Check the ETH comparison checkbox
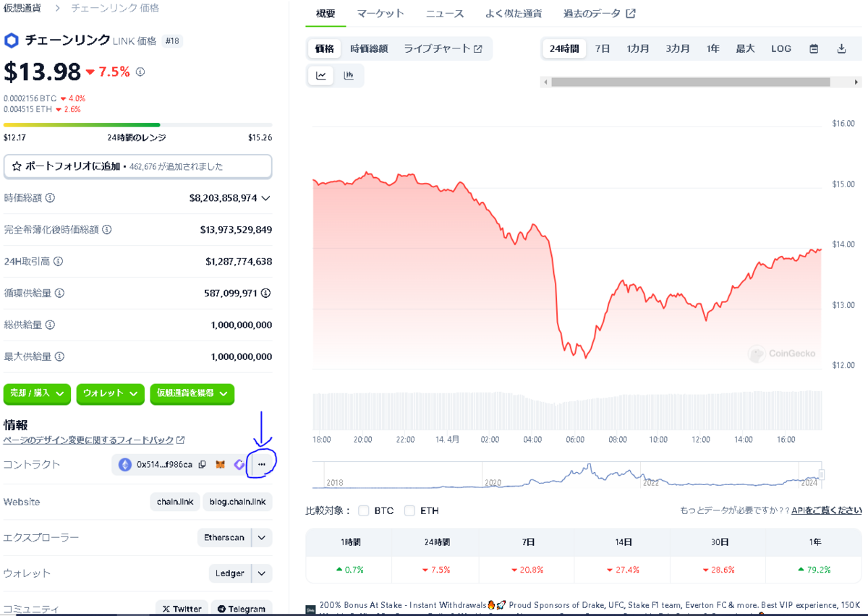 pyautogui.click(x=409, y=511)
